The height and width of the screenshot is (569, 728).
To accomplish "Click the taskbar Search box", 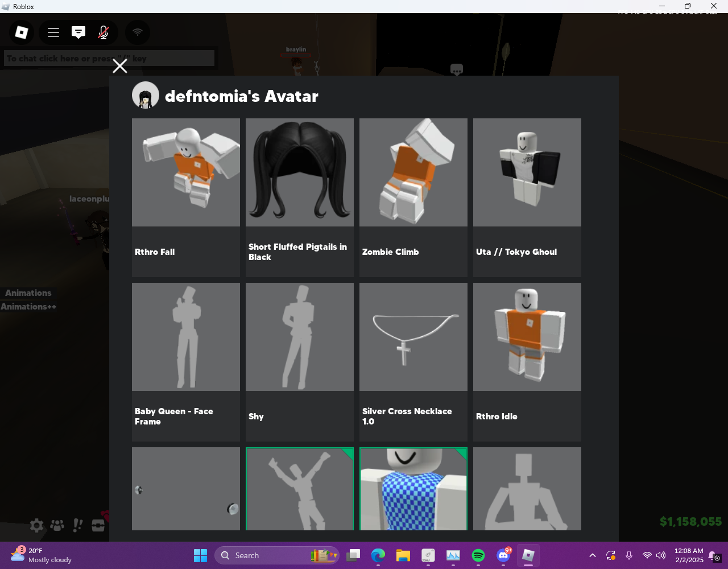I will click(x=277, y=555).
